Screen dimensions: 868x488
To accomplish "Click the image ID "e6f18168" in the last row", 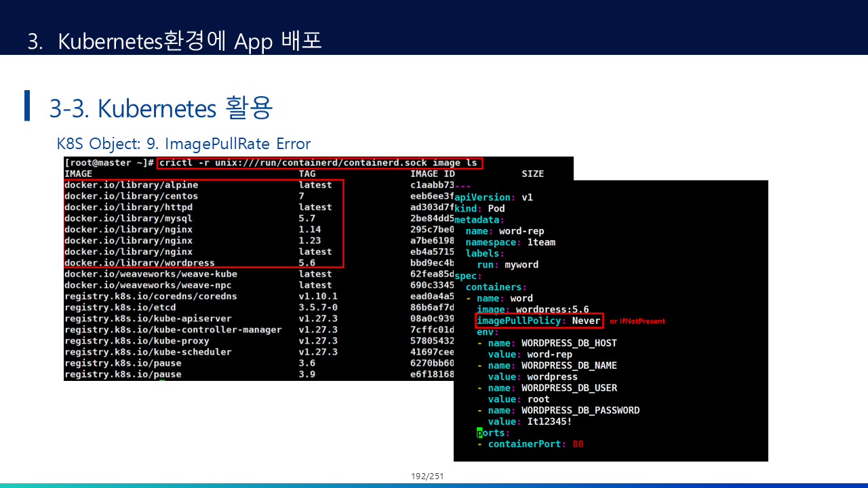I will pos(432,374).
